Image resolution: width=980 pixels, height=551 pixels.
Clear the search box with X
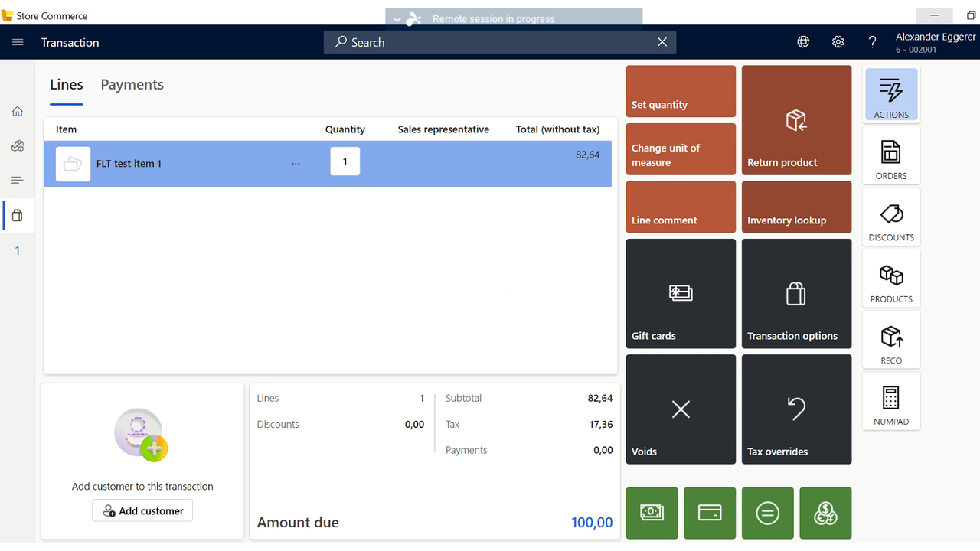(x=662, y=42)
